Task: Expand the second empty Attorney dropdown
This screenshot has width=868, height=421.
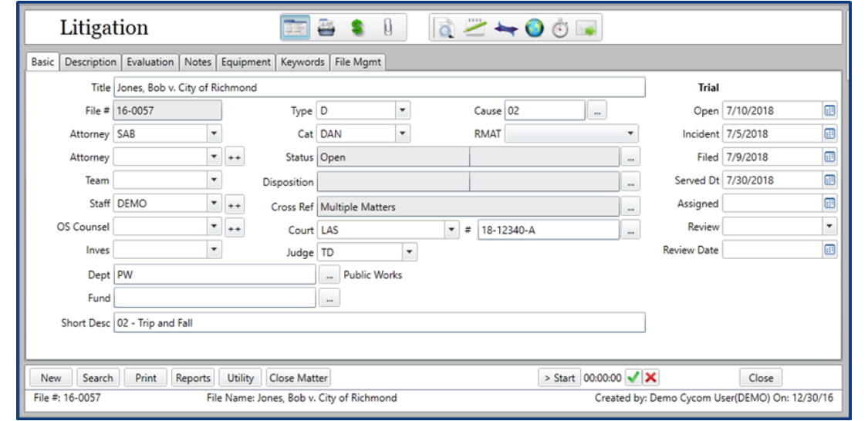Action: click(214, 157)
